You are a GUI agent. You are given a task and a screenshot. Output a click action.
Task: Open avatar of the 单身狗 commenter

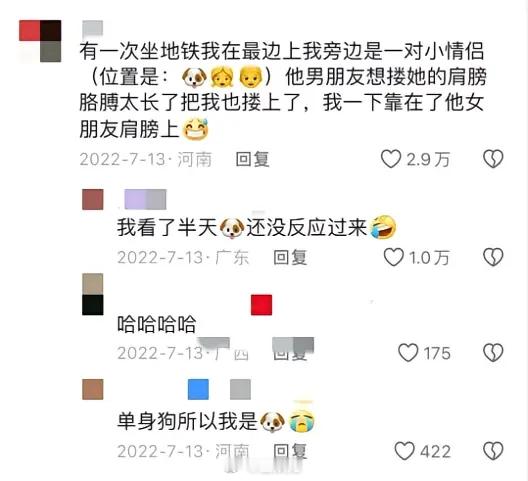tap(93, 389)
